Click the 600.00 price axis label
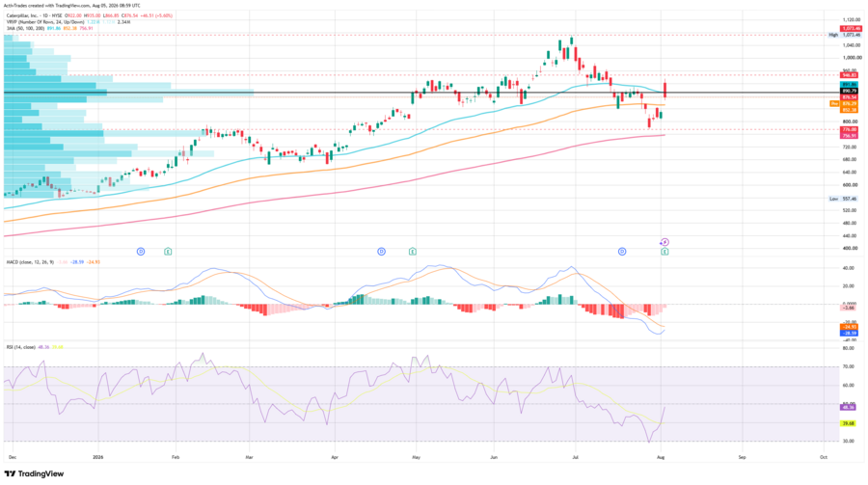Image resolution: width=868 pixels, height=485 pixels. [x=849, y=185]
